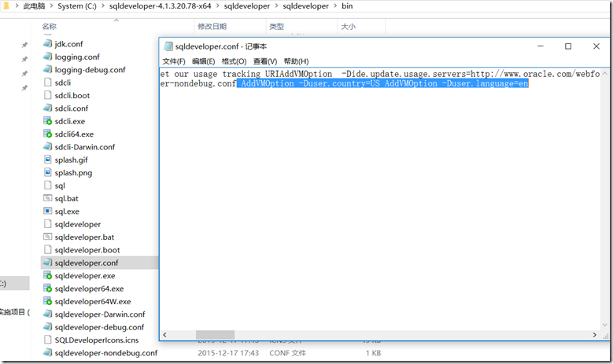
Task: Click the sdcli-Darwin.conf file icon
Action: pos(48,147)
